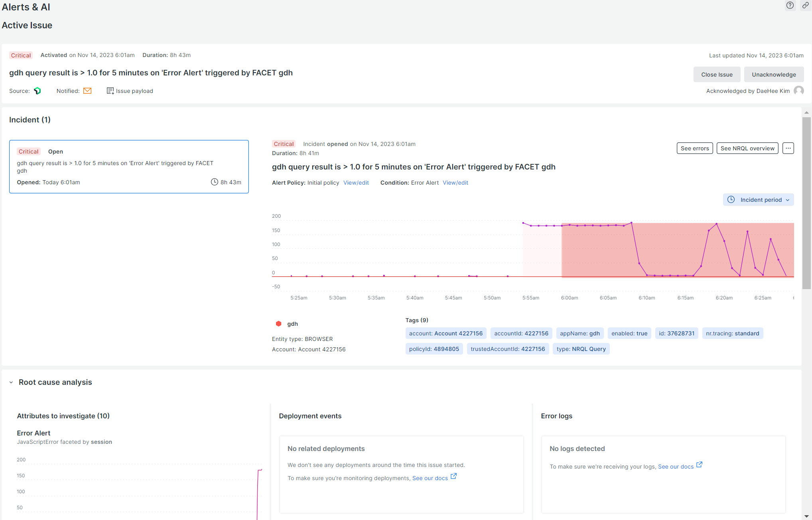This screenshot has width=812, height=520.
Task: Select the Critical Open incident card
Action: pos(129,167)
